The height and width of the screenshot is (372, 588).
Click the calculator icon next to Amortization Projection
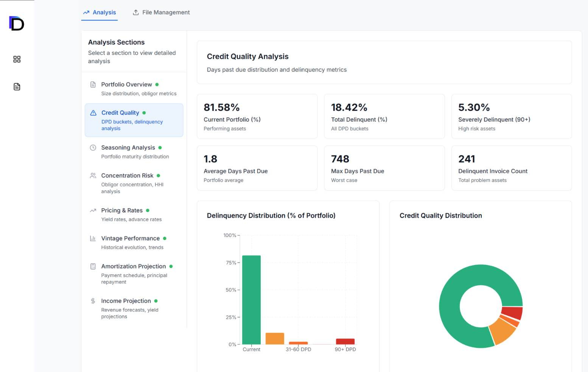click(93, 266)
